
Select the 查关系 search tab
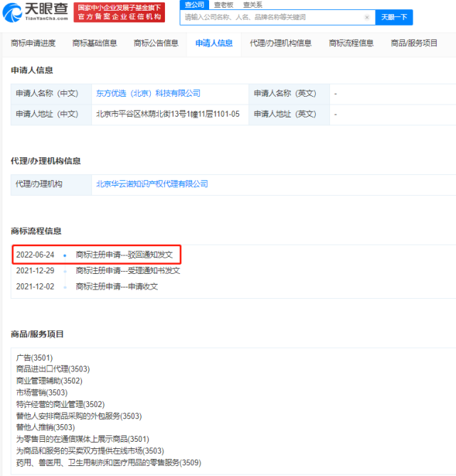click(253, 5)
